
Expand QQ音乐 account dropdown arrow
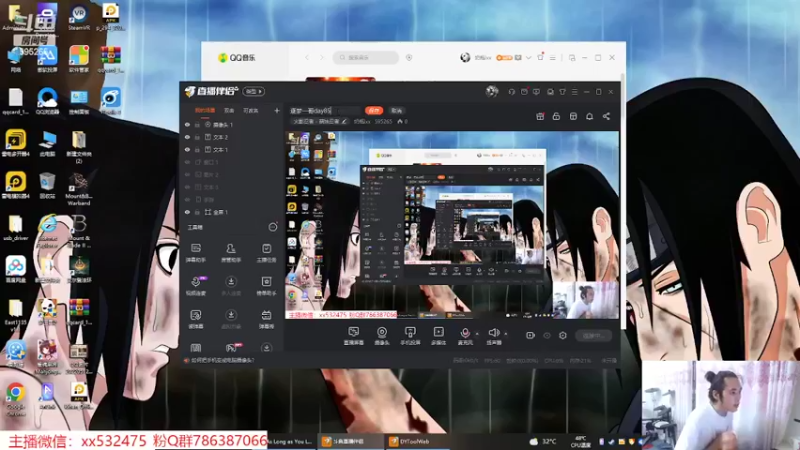pos(529,58)
